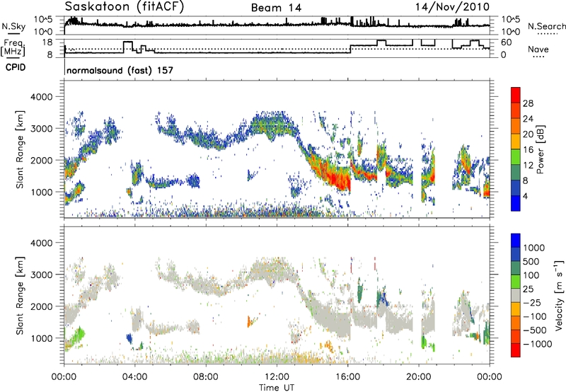
Task: Click the 'Freq. [MHz]' axis label
Action: pos(13,48)
